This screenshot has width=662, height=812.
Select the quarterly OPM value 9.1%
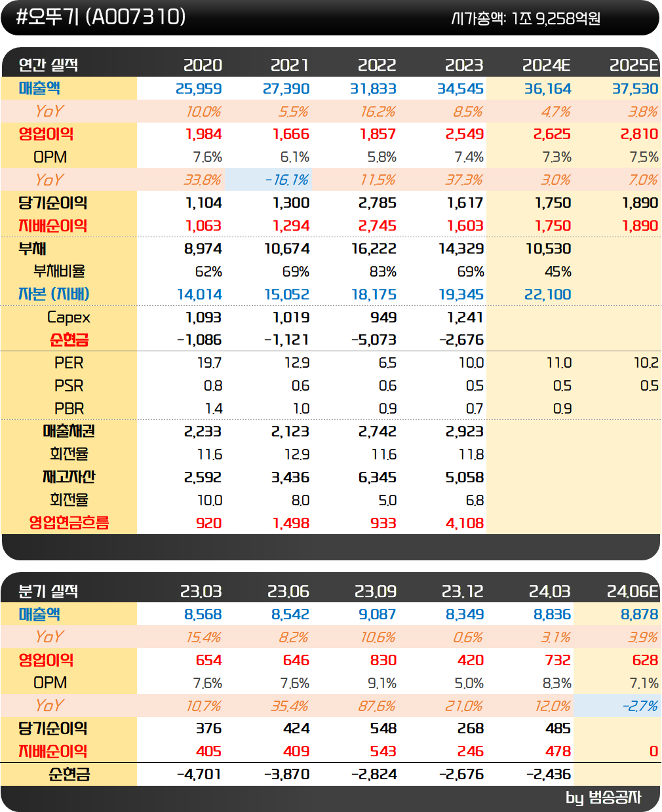tap(382, 683)
